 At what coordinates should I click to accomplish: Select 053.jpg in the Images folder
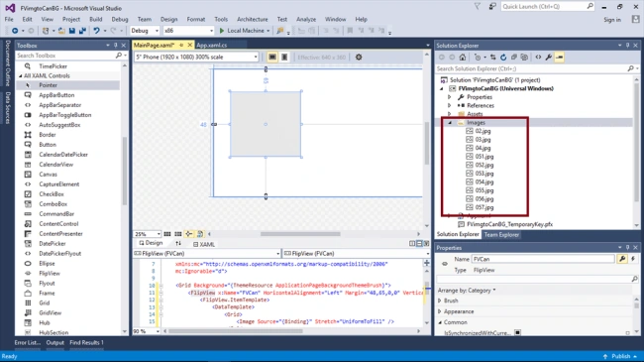pyautogui.click(x=484, y=174)
